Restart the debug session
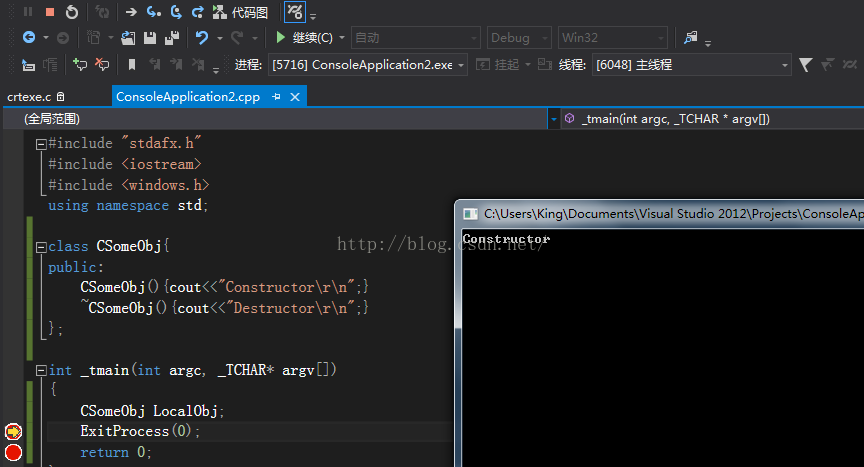The height and width of the screenshot is (467, 864). point(72,12)
